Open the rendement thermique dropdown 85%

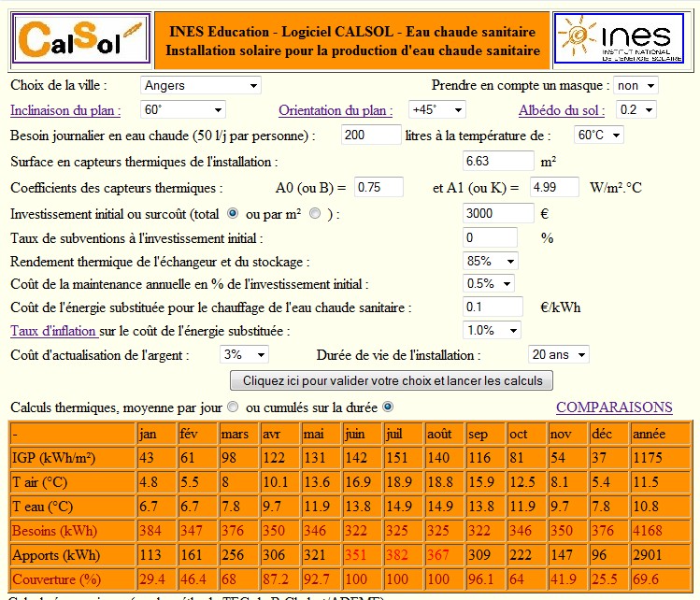click(490, 261)
